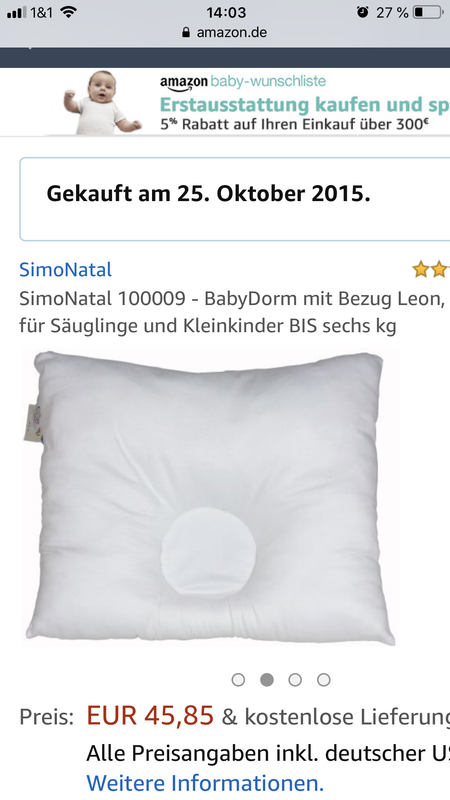450x800 pixels.
Task: Select the third image carousel dot
Action: point(295,680)
